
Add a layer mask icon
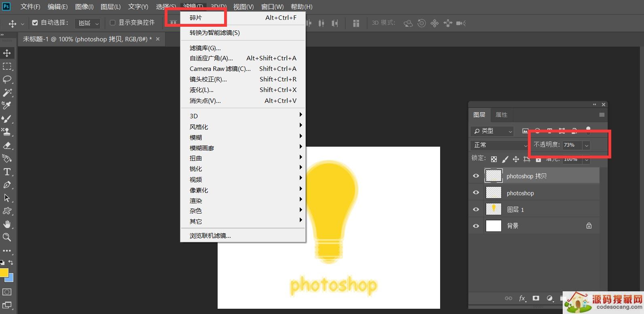536,298
